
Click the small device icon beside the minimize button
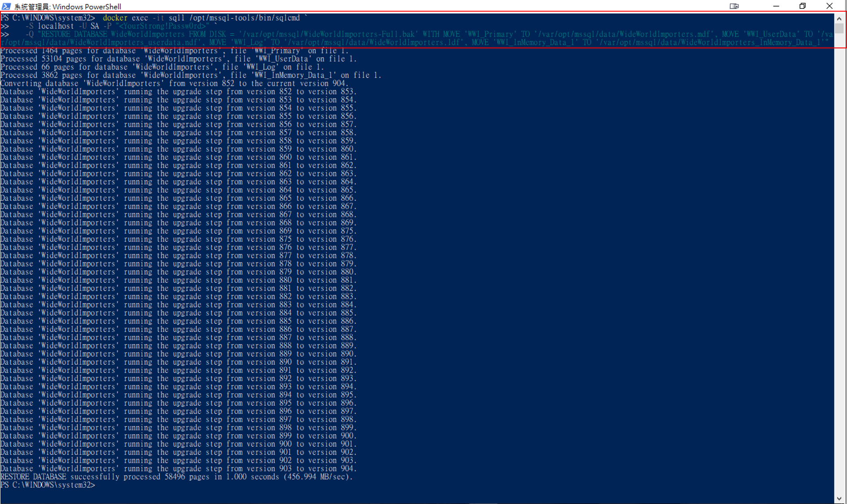click(x=734, y=6)
